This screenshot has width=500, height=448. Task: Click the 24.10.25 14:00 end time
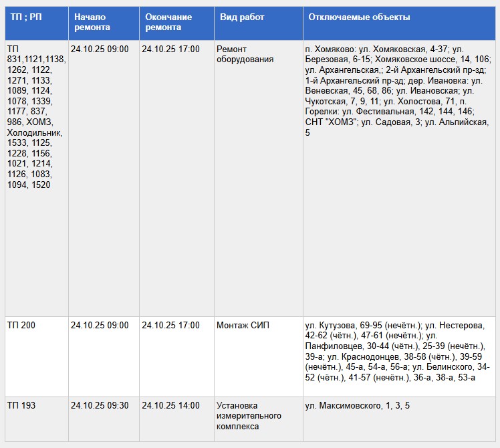[170, 406]
